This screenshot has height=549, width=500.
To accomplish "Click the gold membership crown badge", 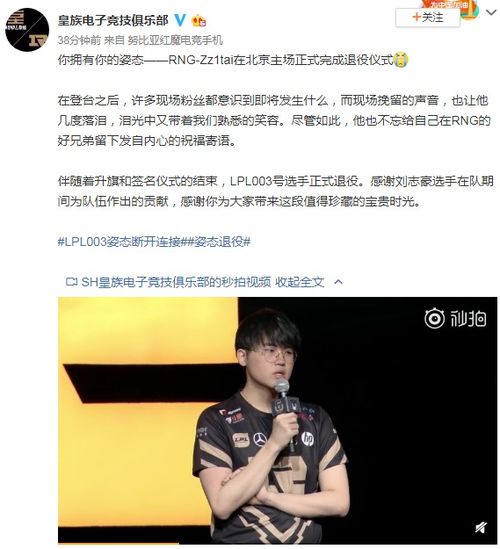I will [x=199, y=21].
